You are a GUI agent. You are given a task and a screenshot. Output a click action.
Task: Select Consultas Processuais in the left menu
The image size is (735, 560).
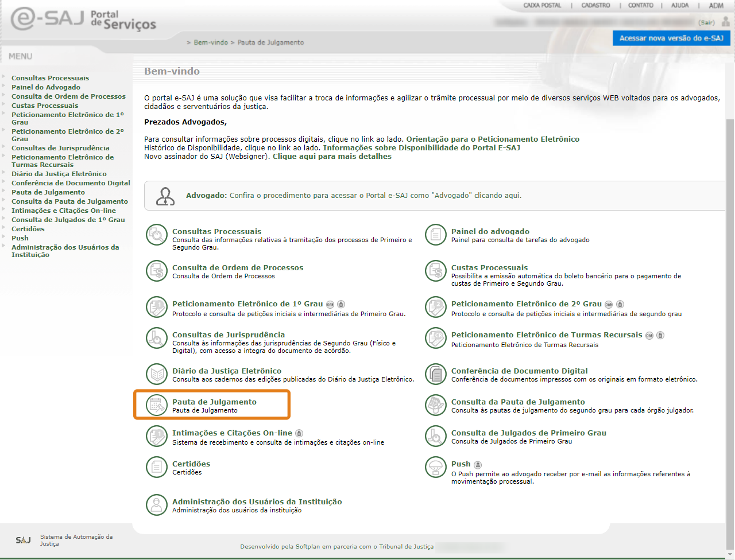tap(51, 78)
